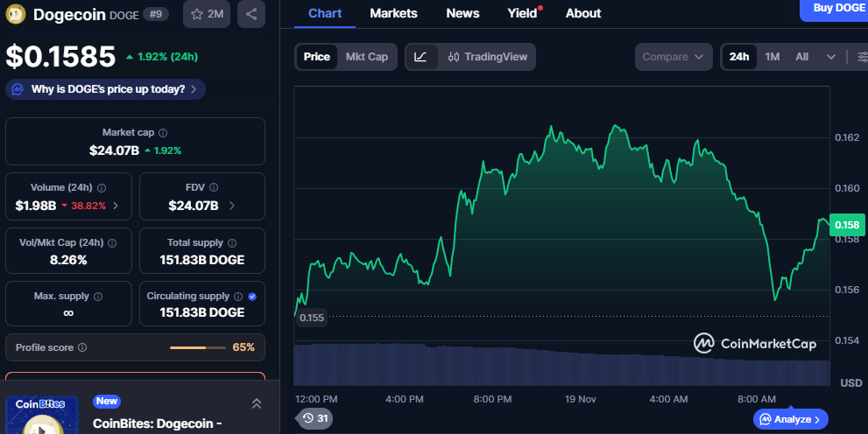The height and width of the screenshot is (434, 868).
Task: Click the Profile score info icon
Action: coord(82,347)
